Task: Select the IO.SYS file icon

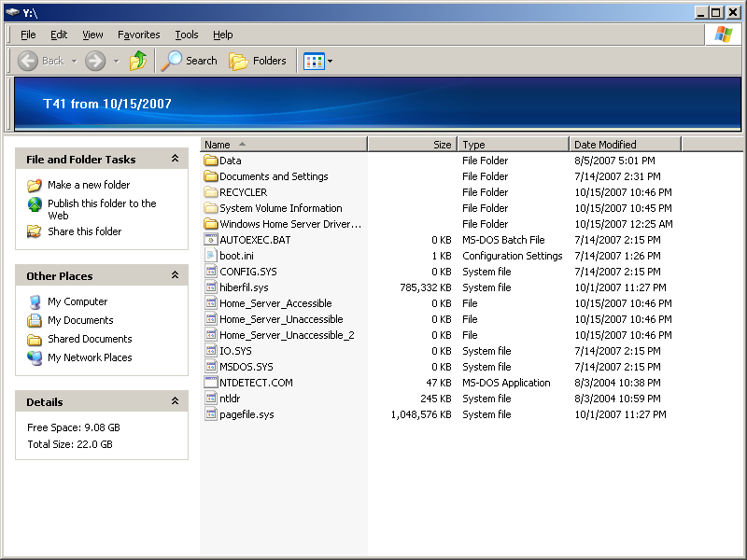Action: pyautogui.click(x=211, y=351)
